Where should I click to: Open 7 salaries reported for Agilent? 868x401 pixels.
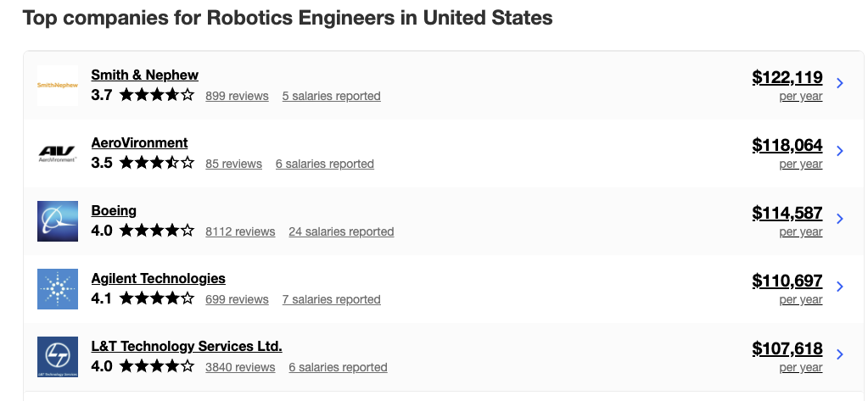tap(332, 299)
